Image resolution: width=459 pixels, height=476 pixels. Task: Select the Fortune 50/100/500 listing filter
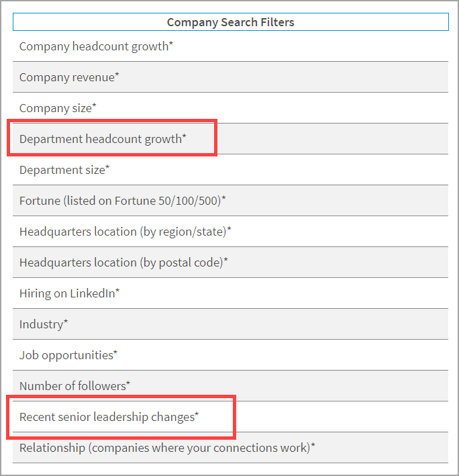(x=121, y=201)
